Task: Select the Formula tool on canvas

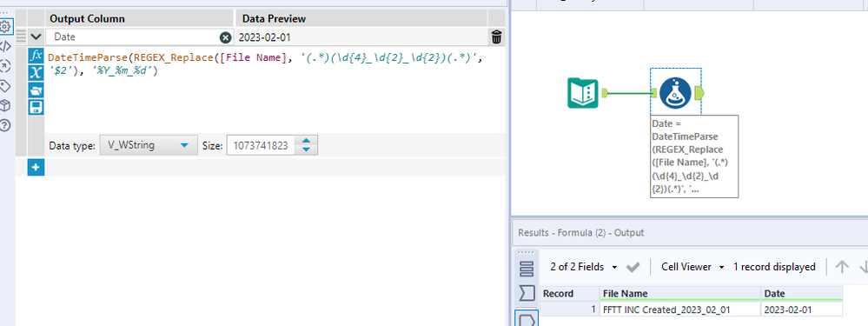Action: pyautogui.click(x=675, y=92)
